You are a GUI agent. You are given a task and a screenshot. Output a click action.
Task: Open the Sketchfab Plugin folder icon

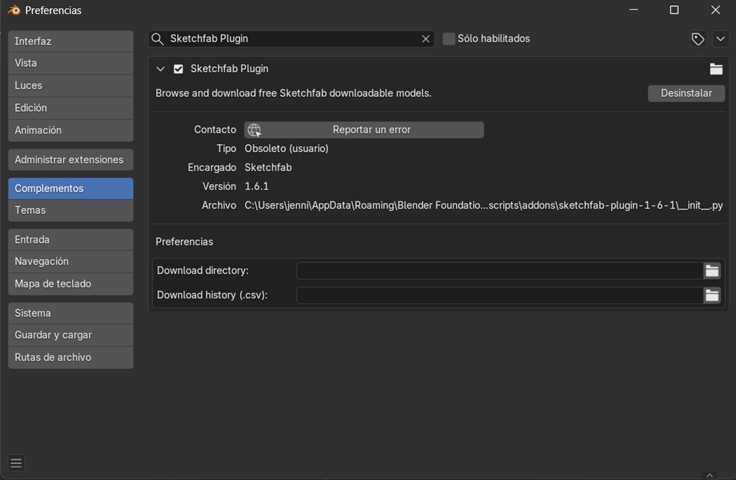click(x=716, y=69)
